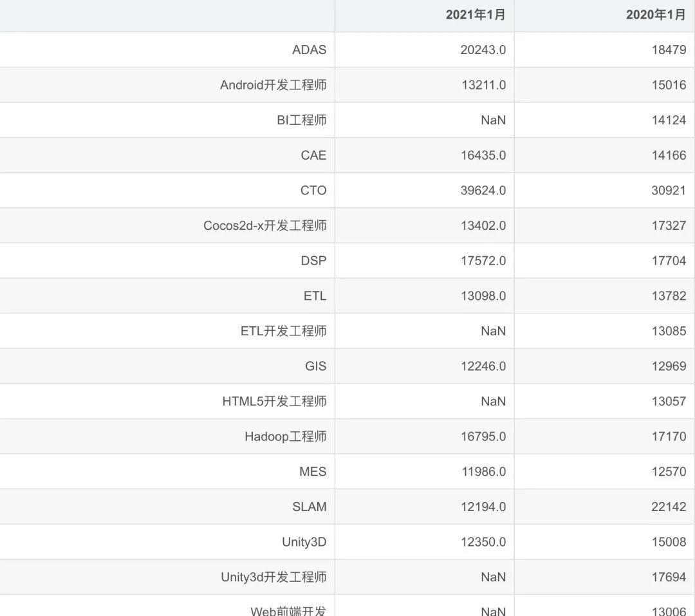
Task: Select the BI工程师 row label
Action: point(302,120)
